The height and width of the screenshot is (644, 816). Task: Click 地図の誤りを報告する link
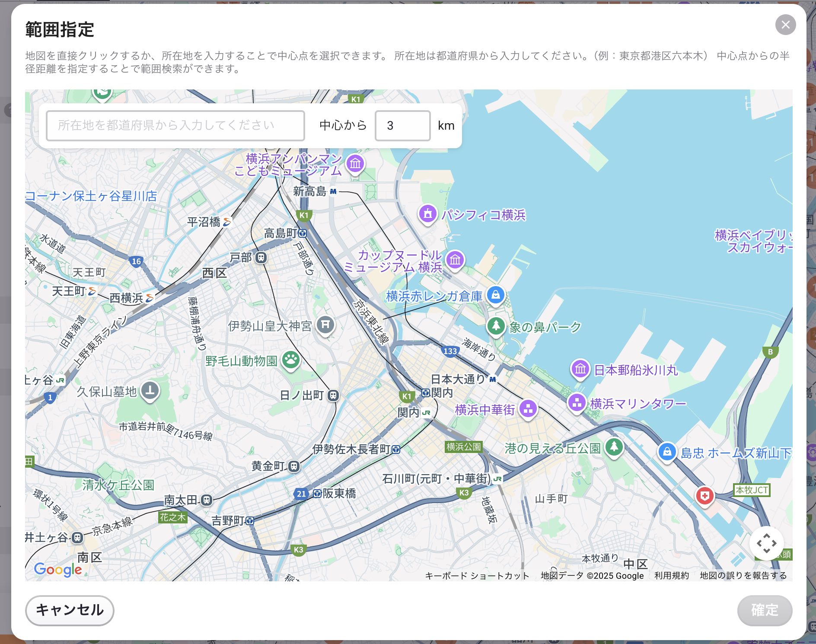pyautogui.click(x=743, y=576)
